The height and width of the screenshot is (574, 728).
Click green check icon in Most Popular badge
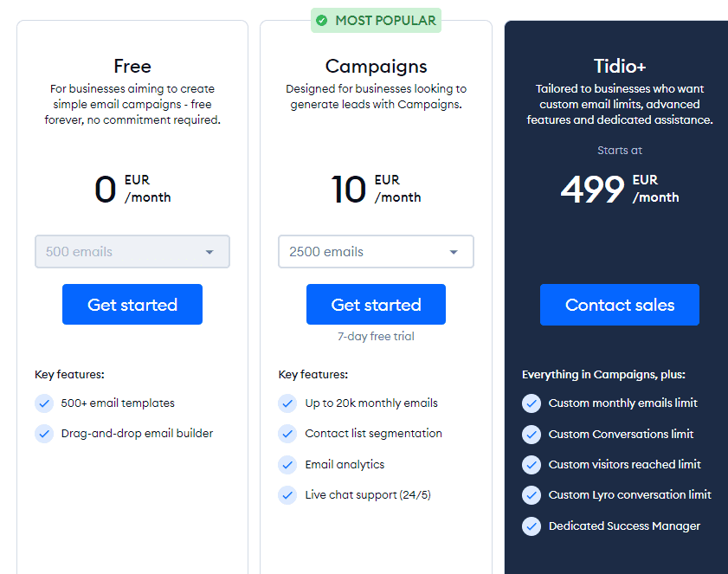322,21
